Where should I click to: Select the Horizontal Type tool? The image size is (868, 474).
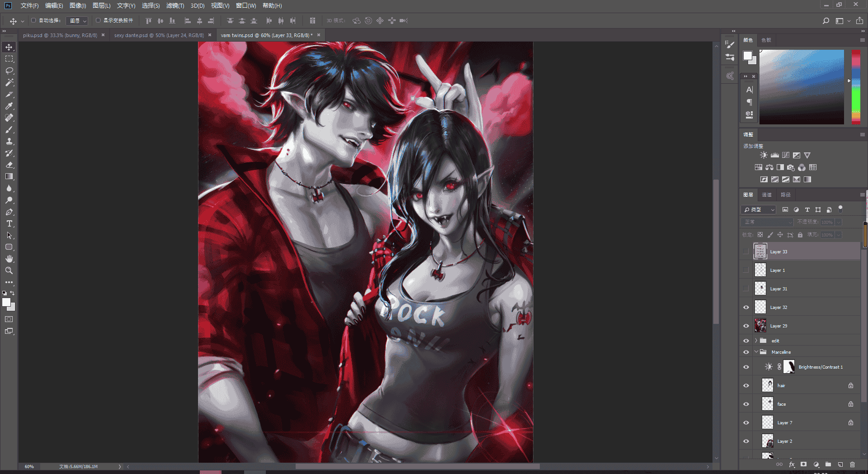(9, 223)
